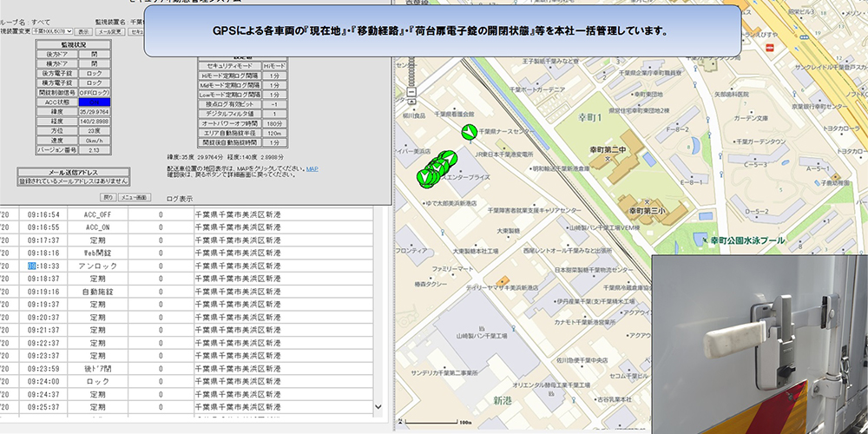
Task: Click the GPS description banner
Action: pos(443,31)
